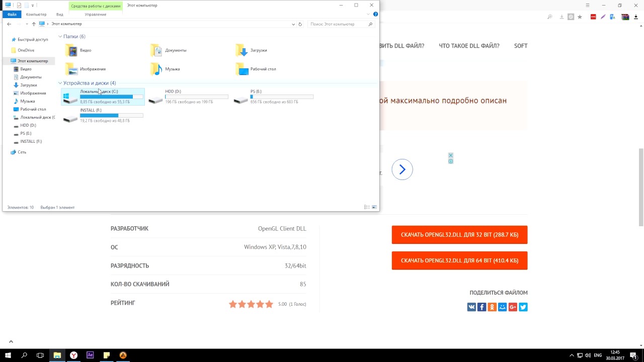
Task: Collapse the Устройства и диски (4) group
Action: (60, 83)
